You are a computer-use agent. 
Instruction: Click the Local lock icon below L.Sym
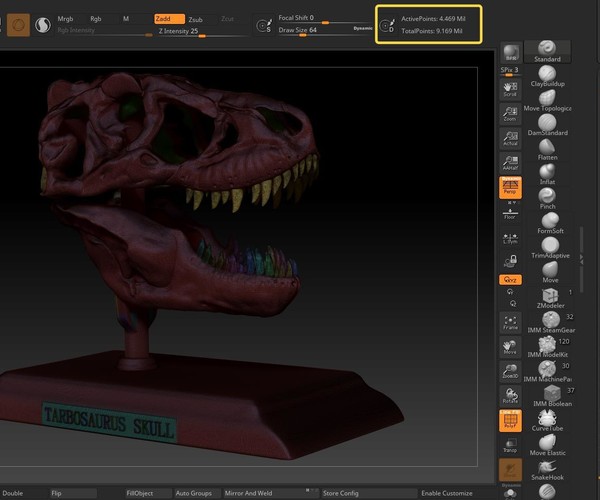(510, 261)
